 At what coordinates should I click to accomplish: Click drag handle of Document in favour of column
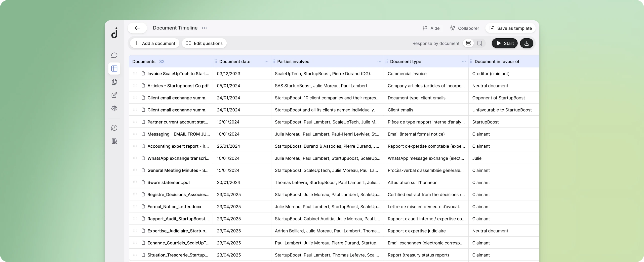[x=471, y=61]
